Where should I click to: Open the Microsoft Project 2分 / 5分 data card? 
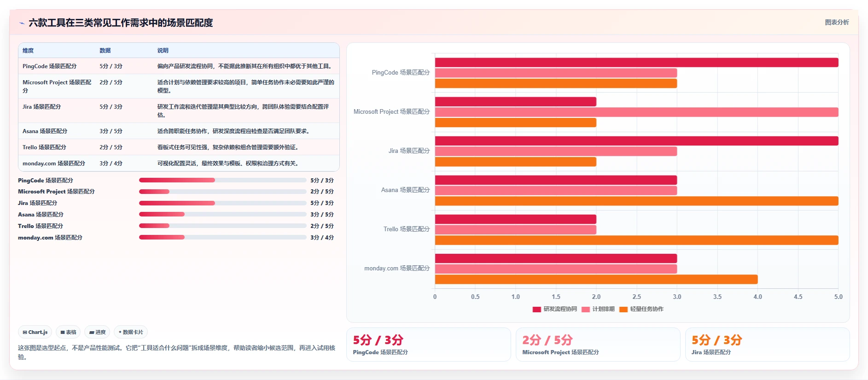598,345
